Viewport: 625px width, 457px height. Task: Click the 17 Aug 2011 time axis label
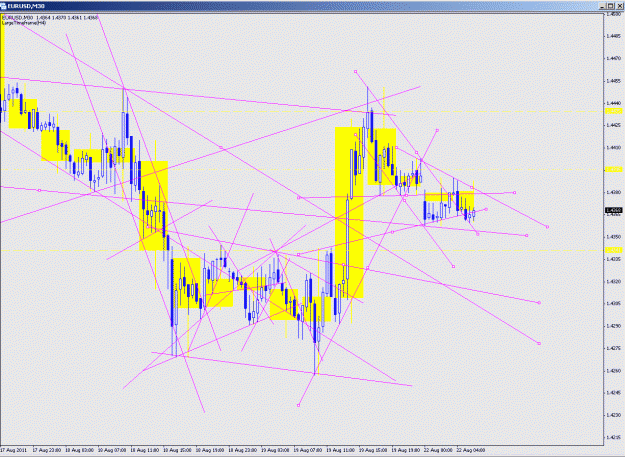pos(13,450)
